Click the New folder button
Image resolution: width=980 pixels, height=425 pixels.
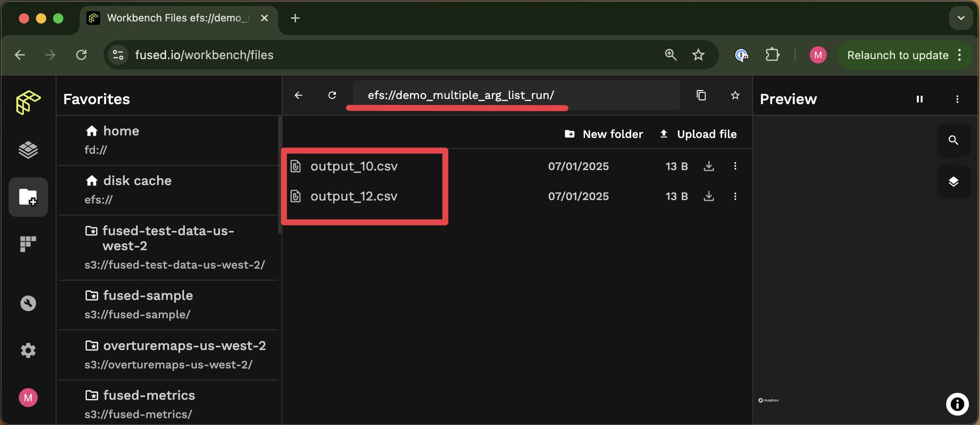[603, 134]
